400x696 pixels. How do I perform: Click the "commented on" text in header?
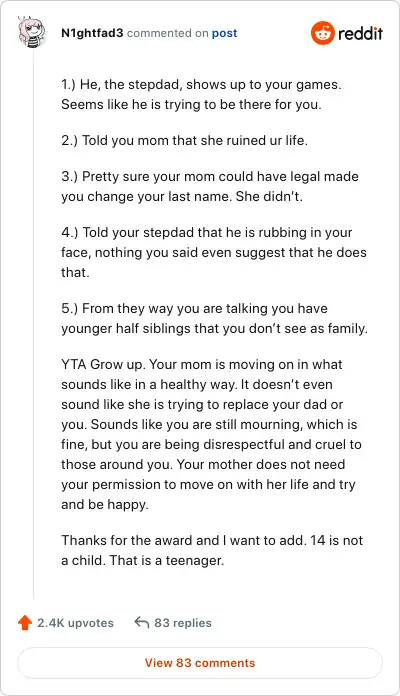point(167,33)
